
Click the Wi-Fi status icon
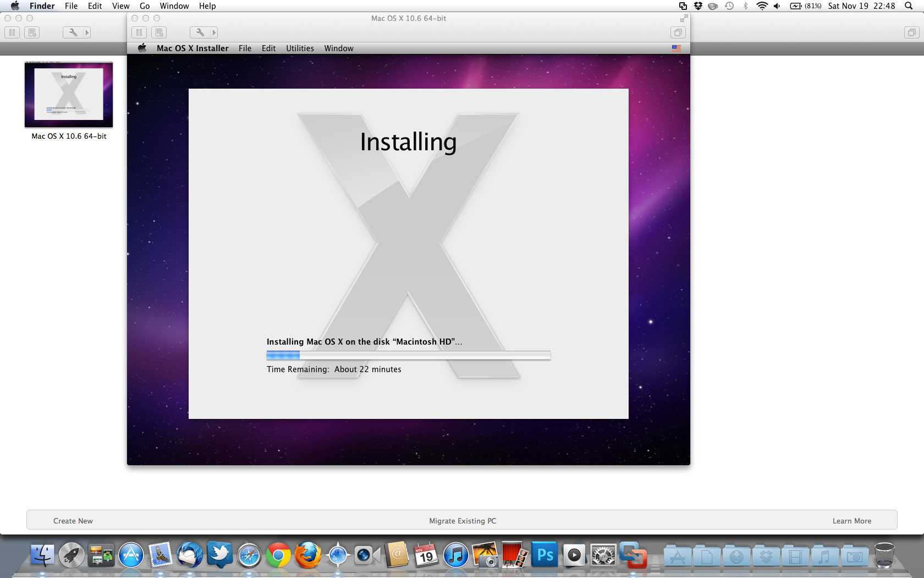(x=762, y=6)
